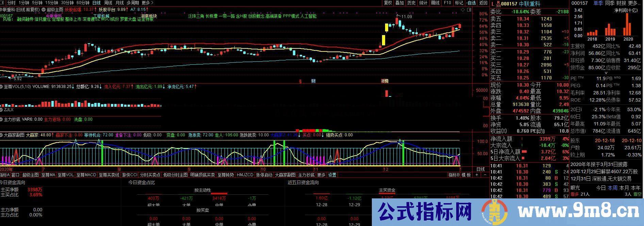644x226 pixels.
Task: Toggle the side panel icon next to the diamond
Action: point(469,10)
